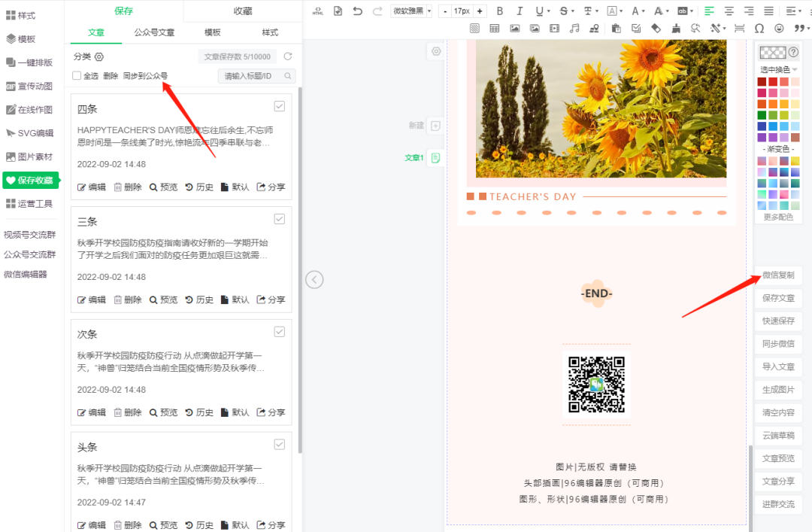Insert a table
Viewport: 812px width, 532px height.
495,29
